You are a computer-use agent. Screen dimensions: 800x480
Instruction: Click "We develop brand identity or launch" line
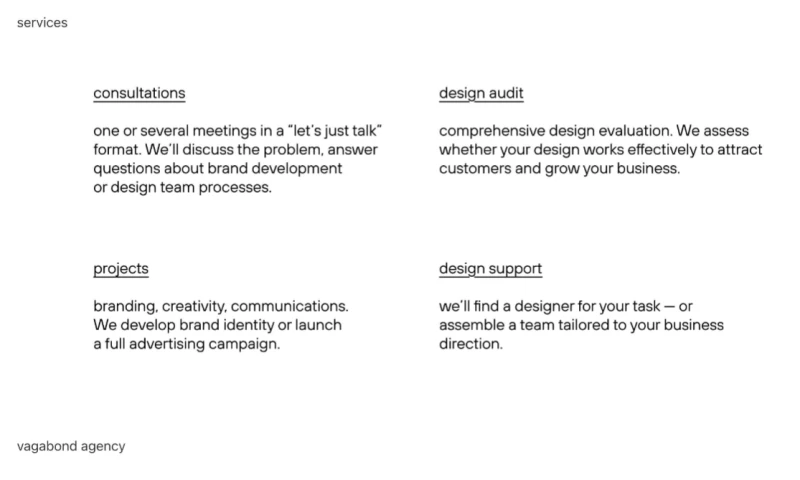217,325
